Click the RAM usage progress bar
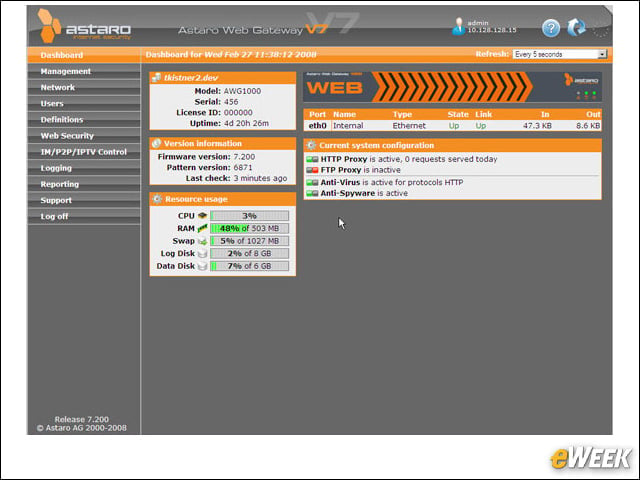 click(x=249, y=228)
